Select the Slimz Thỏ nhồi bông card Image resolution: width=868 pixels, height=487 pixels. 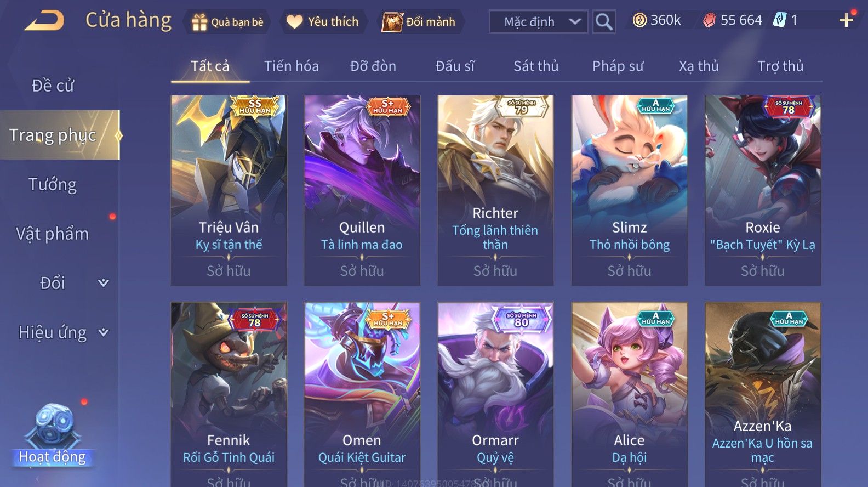click(x=629, y=190)
